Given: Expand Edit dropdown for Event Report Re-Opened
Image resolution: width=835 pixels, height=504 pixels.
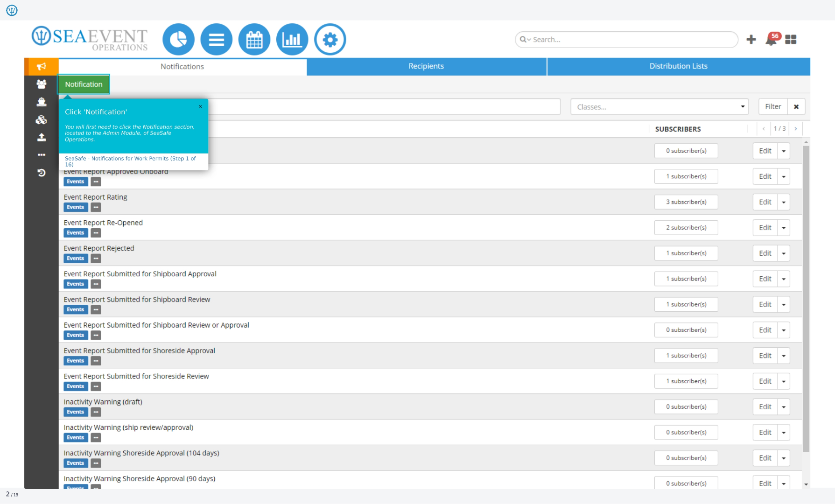Looking at the screenshot, I should coord(784,228).
